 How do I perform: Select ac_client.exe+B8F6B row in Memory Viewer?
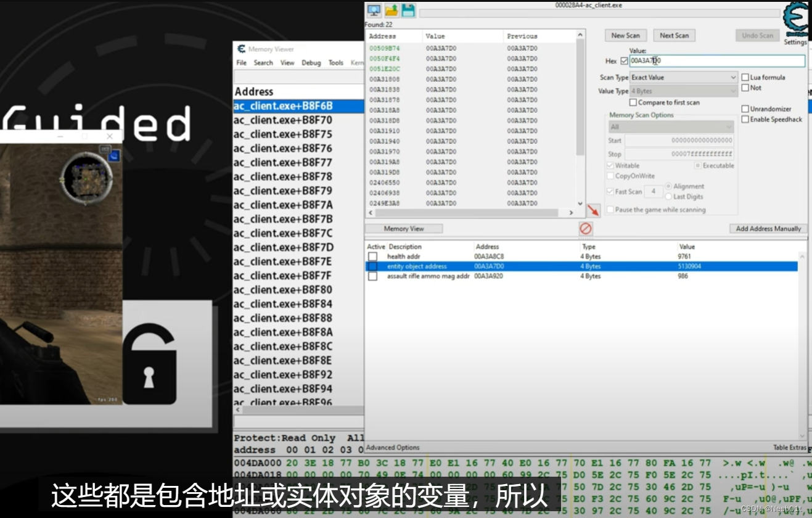point(299,106)
